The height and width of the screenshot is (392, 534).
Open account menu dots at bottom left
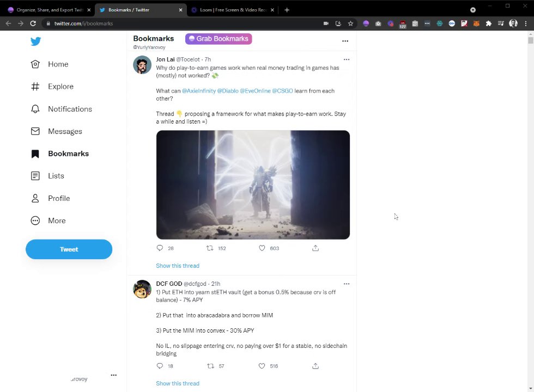coord(114,375)
